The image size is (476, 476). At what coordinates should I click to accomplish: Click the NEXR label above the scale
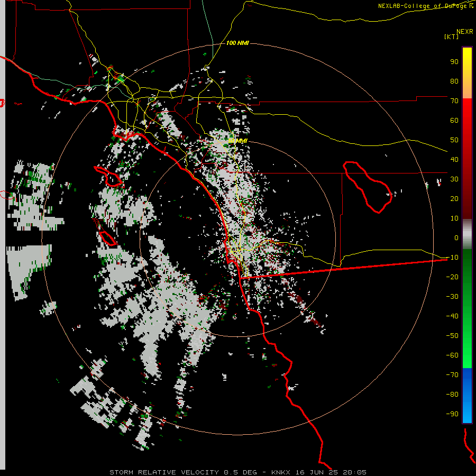click(x=465, y=32)
